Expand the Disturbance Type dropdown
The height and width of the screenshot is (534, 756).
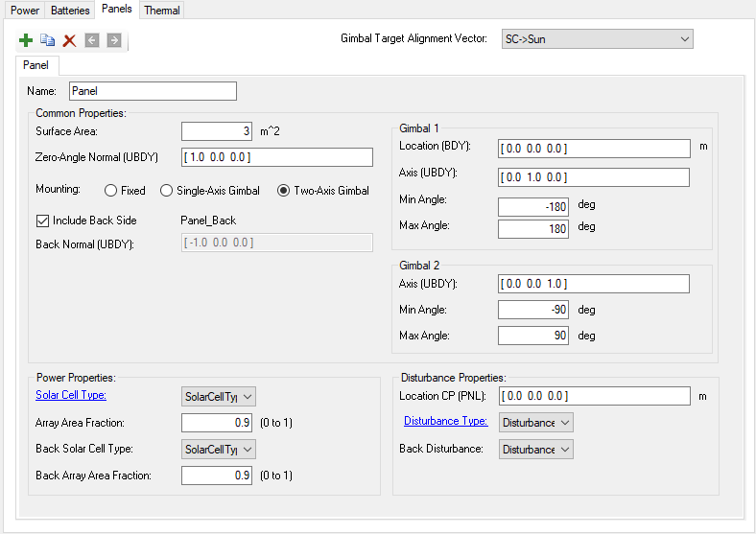[535, 423]
